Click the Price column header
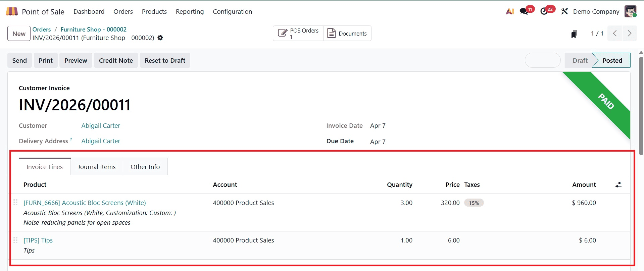644x271 pixels. [x=452, y=184]
